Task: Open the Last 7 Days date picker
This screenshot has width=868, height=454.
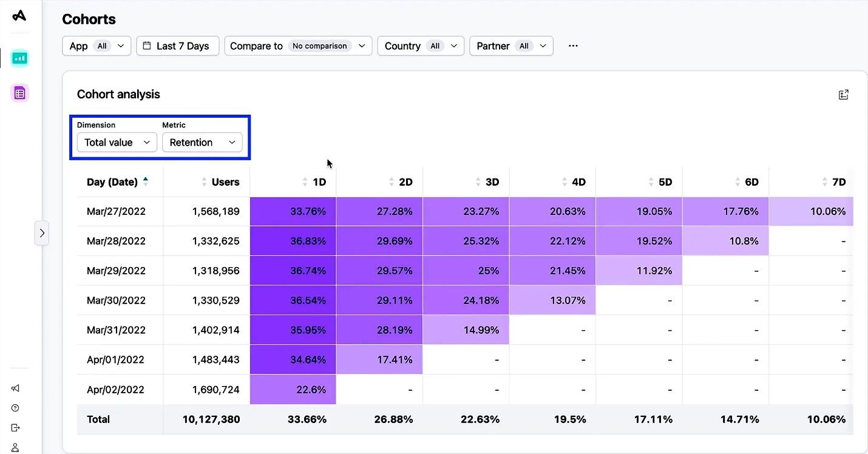Action: (177, 46)
